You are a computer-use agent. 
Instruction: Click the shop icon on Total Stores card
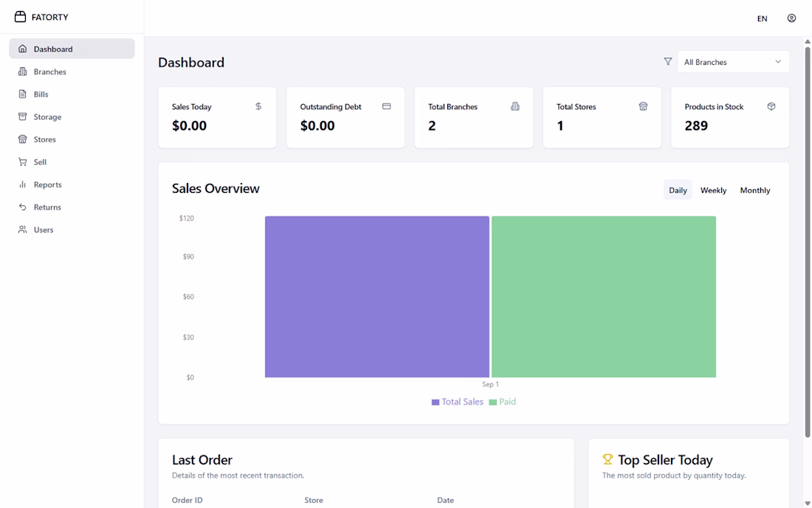pos(643,106)
